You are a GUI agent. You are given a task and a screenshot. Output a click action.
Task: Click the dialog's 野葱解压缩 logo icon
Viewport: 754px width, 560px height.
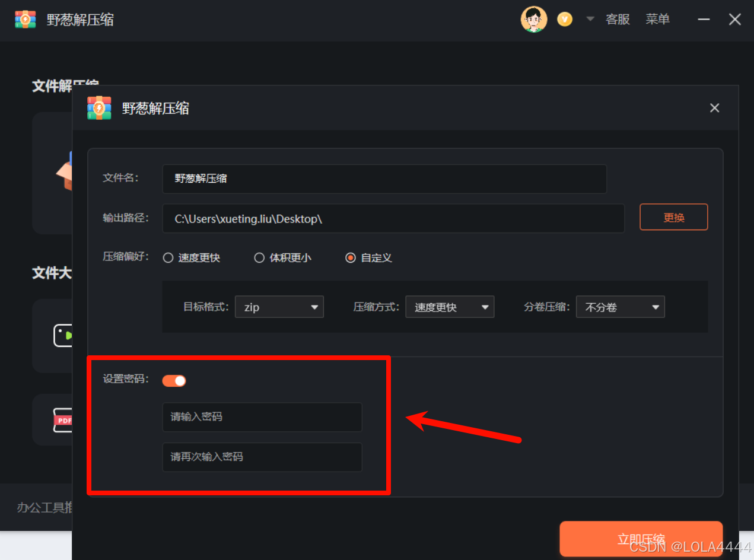point(99,108)
